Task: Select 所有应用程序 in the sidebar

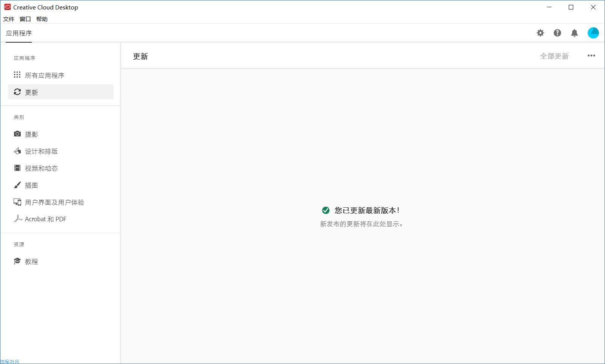Action: coord(61,75)
